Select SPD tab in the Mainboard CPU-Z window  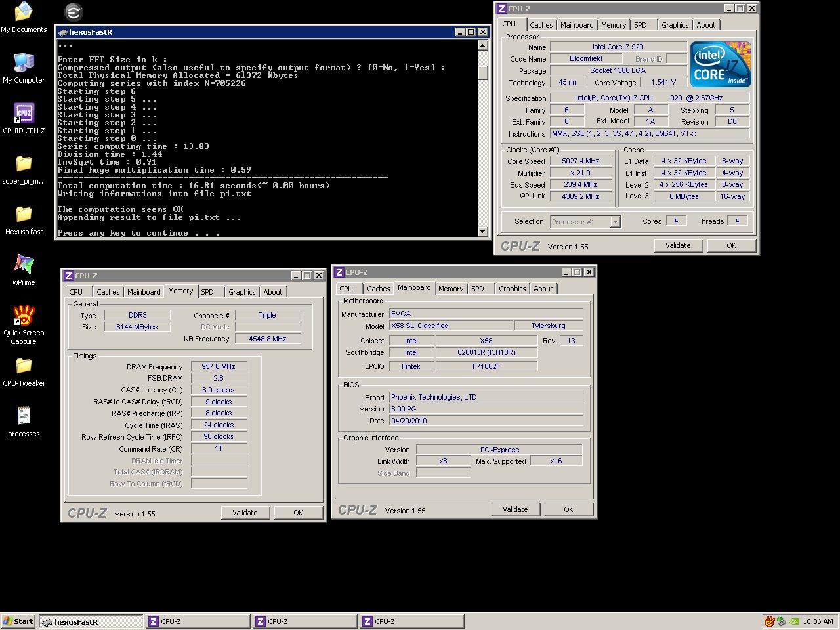[478, 289]
